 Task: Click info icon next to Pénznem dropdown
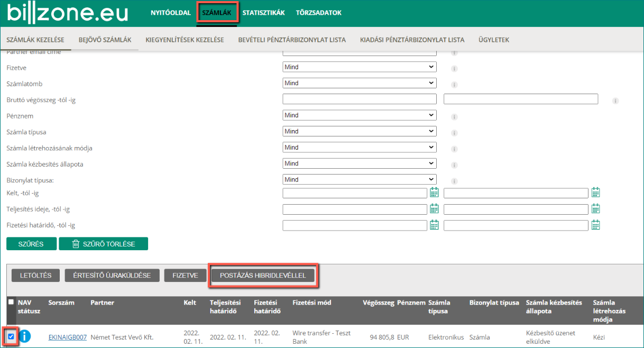tap(454, 117)
